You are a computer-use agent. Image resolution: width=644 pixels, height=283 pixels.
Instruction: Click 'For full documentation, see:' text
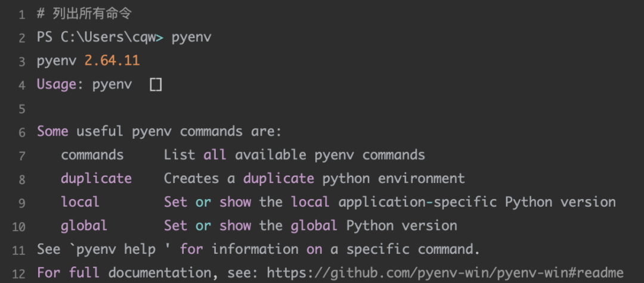click(x=148, y=273)
